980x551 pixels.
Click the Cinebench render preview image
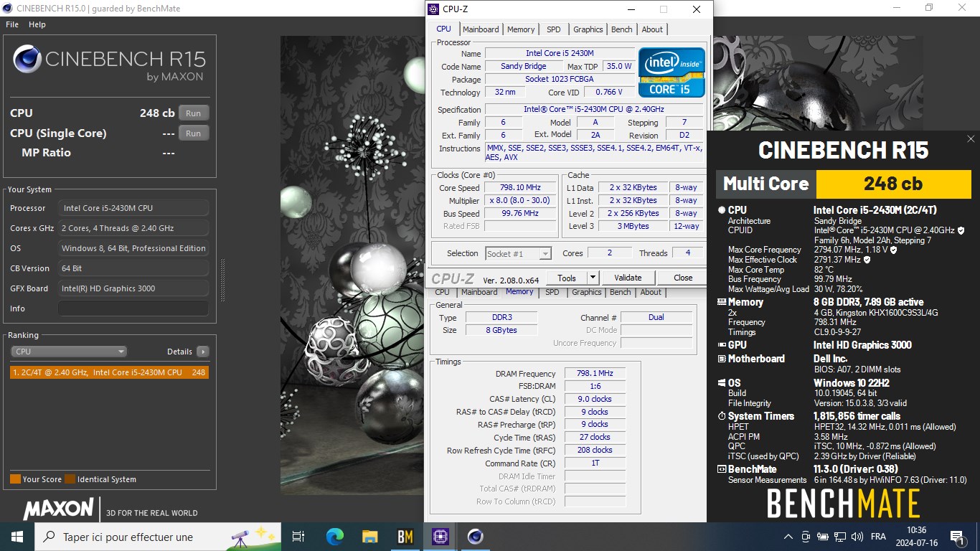[x=352, y=265]
